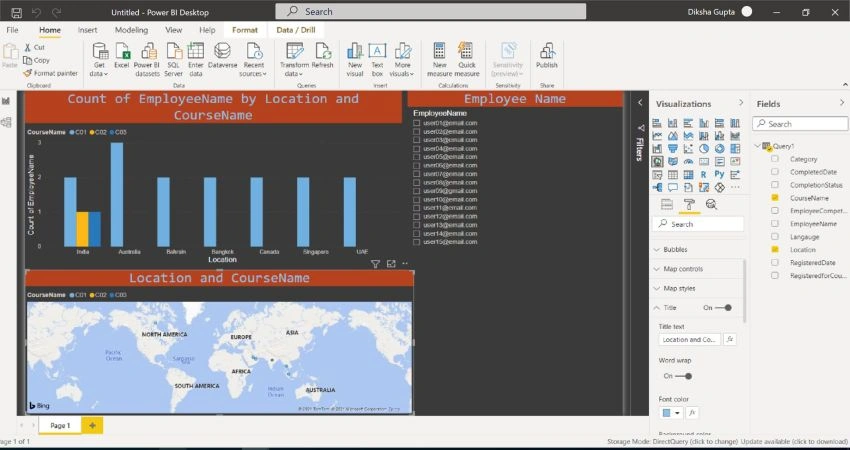This screenshot has height=450, width=850.
Task: Publish the report
Action: tap(546, 56)
